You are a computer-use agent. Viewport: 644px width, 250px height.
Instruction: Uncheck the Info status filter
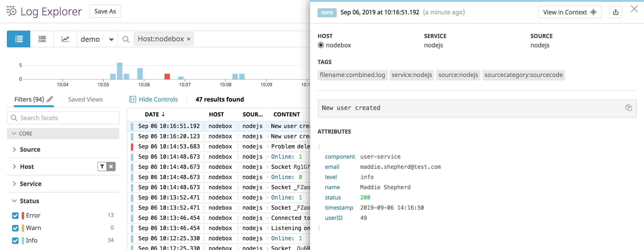tap(15, 240)
